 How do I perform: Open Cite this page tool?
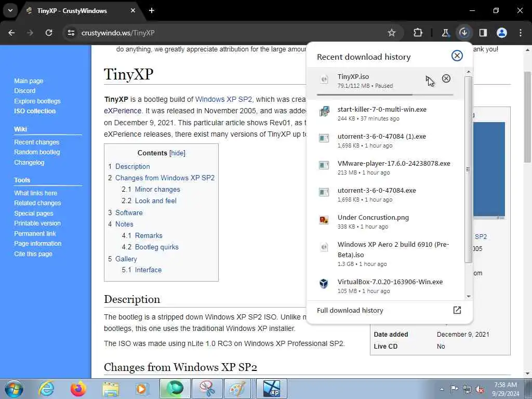[33, 254]
